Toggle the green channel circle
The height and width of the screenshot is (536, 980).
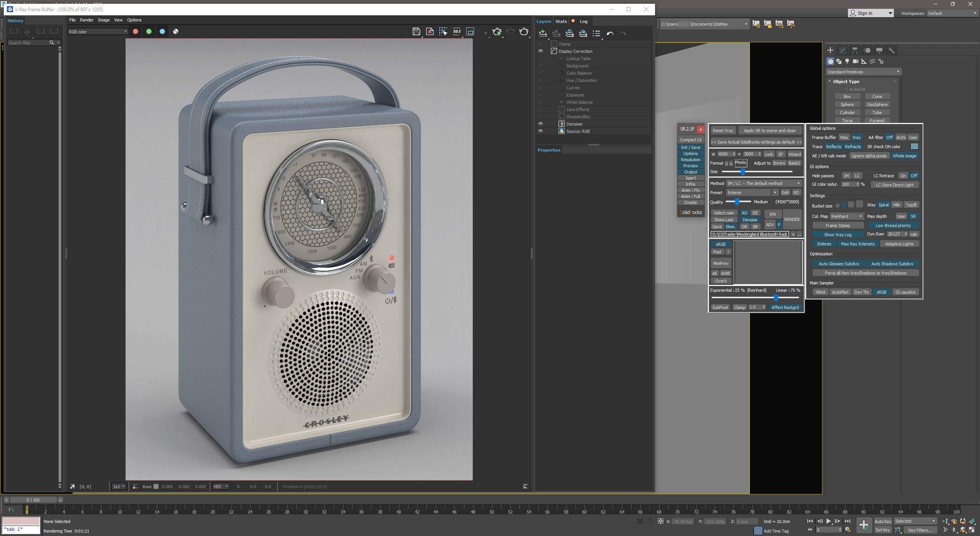coord(149,32)
